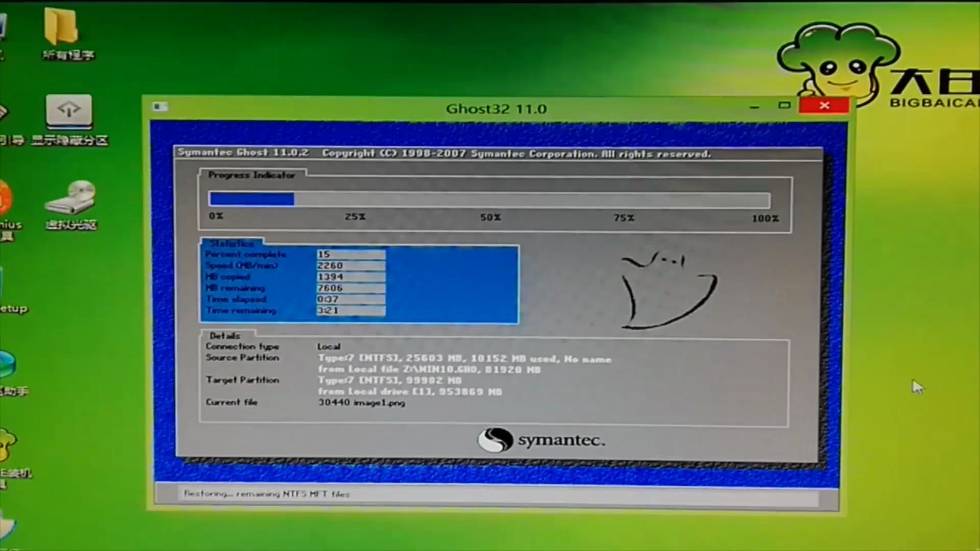Screen dimensions: 980x551
Task: Click the Ghost32 11.0 title bar text
Action: (496, 109)
